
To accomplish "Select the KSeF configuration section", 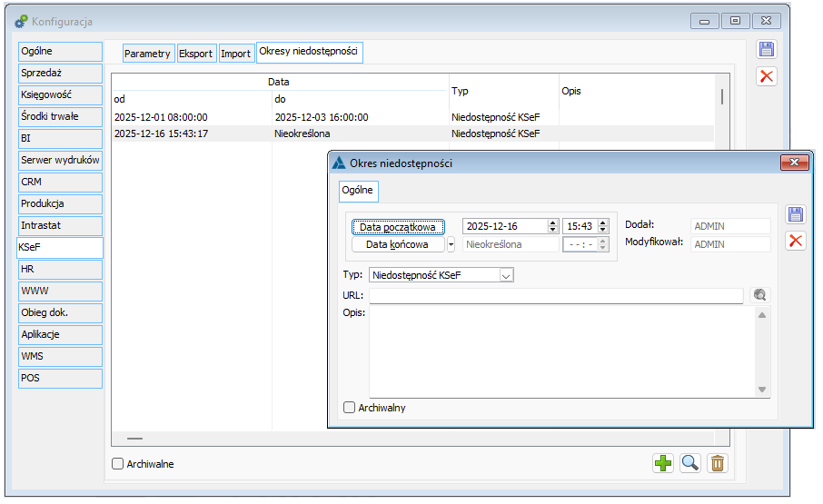I will [x=60, y=248].
